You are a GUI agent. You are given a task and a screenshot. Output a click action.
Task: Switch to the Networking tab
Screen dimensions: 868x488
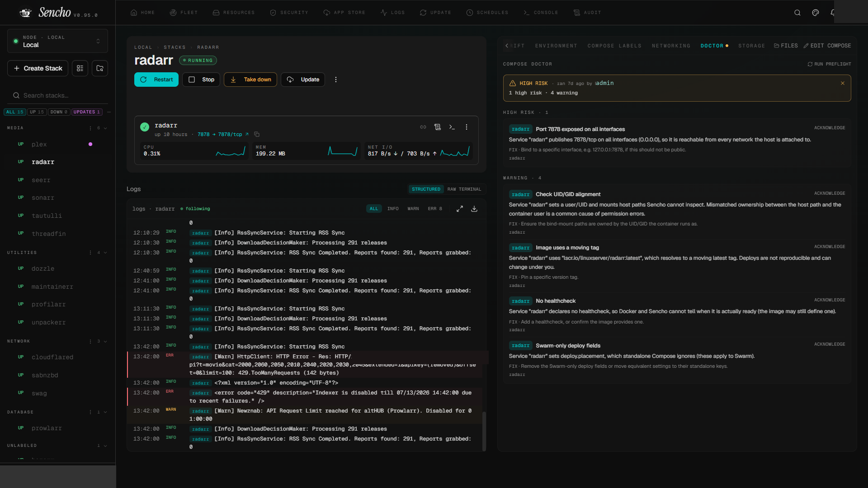[x=671, y=46]
